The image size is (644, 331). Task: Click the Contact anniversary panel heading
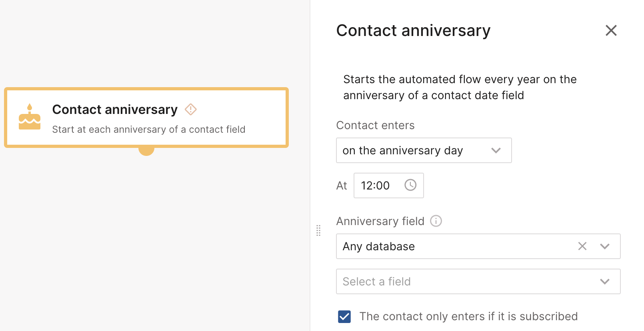413,31
